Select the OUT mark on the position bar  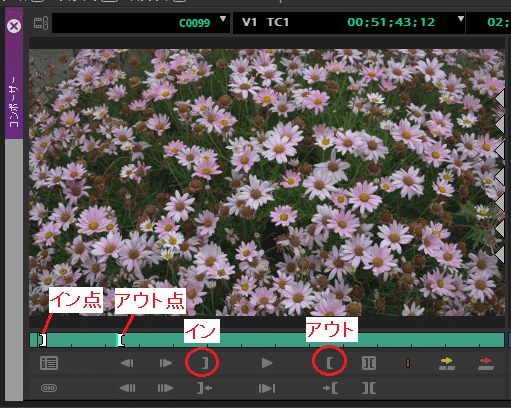pyautogui.click(x=121, y=340)
